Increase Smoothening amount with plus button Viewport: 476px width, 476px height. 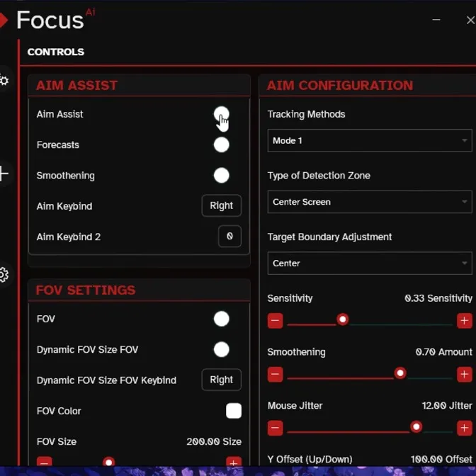click(x=464, y=374)
